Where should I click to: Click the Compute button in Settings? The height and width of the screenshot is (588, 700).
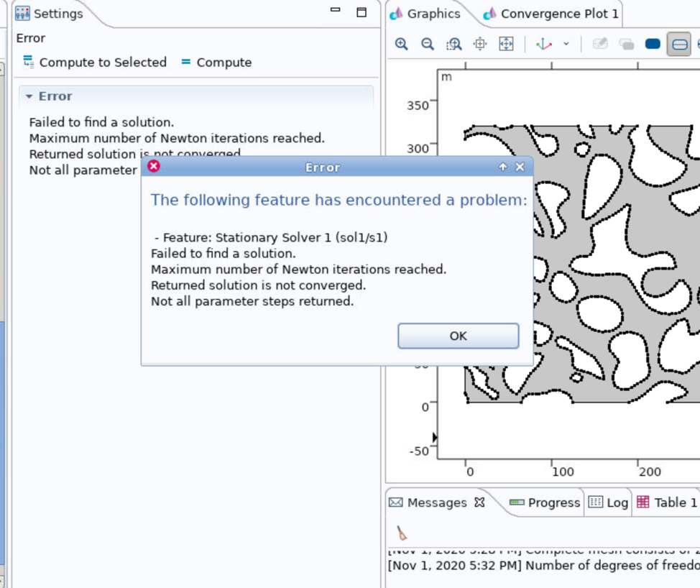click(x=216, y=63)
